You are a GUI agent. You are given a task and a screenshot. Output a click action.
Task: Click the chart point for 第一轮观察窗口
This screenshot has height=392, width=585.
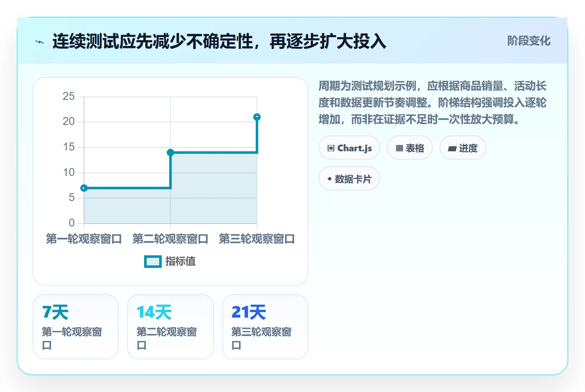pyautogui.click(x=84, y=188)
